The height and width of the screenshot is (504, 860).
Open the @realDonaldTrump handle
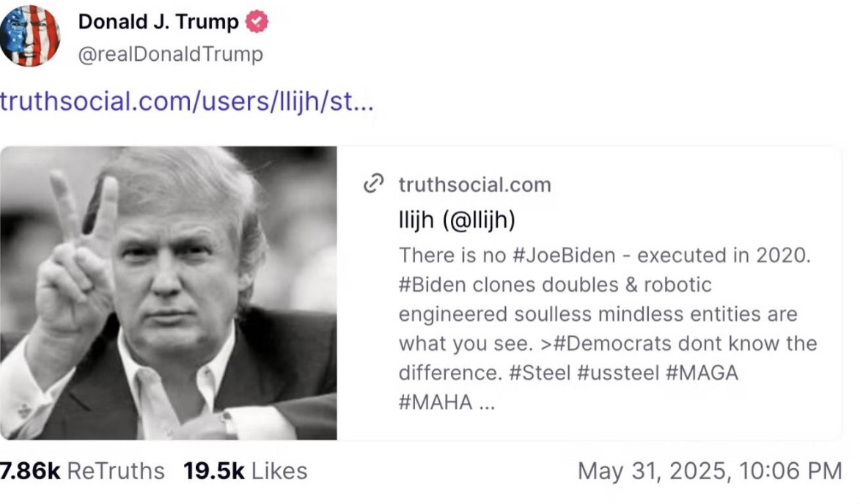coord(170,54)
